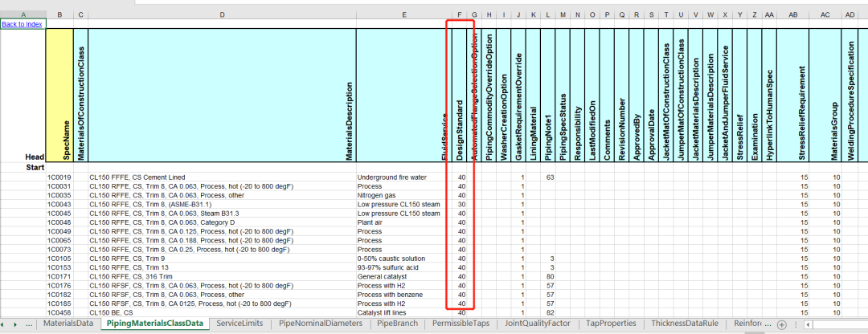This screenshot has height=334, width=868.
Task: Click the GasketRequirementOverride header cell
Action: pyautogui.click(x=518, y=95)
